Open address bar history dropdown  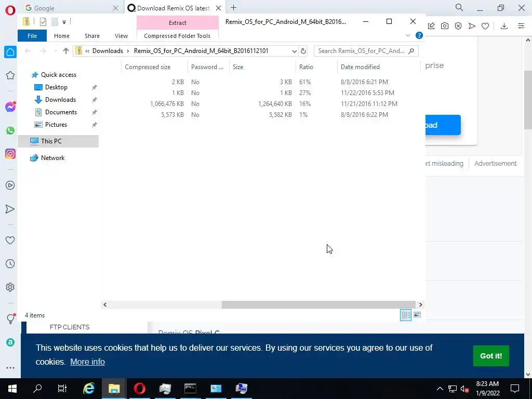(x=294, y=51)
